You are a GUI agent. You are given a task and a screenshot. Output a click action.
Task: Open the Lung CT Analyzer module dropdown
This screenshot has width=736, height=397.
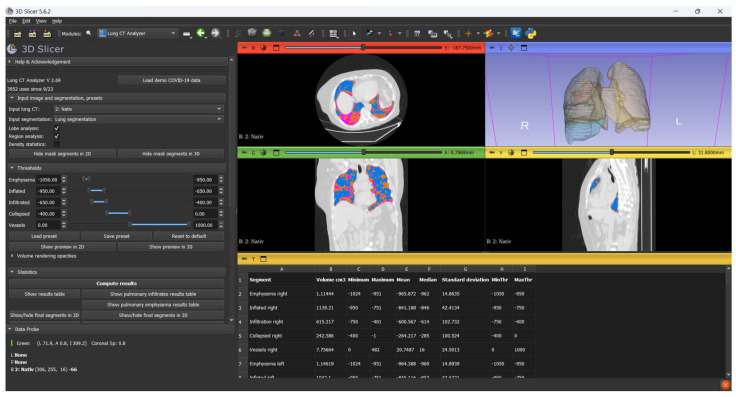click(137, 33)
